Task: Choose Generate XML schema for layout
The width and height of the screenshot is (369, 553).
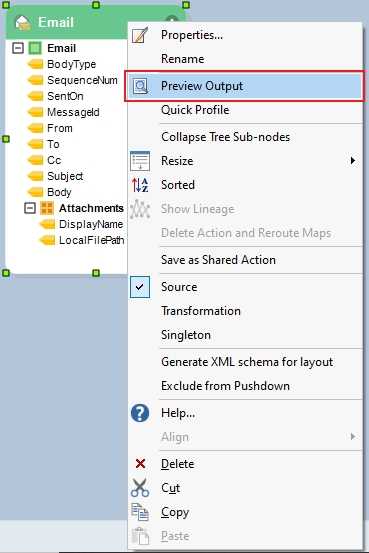Action: 246,362
